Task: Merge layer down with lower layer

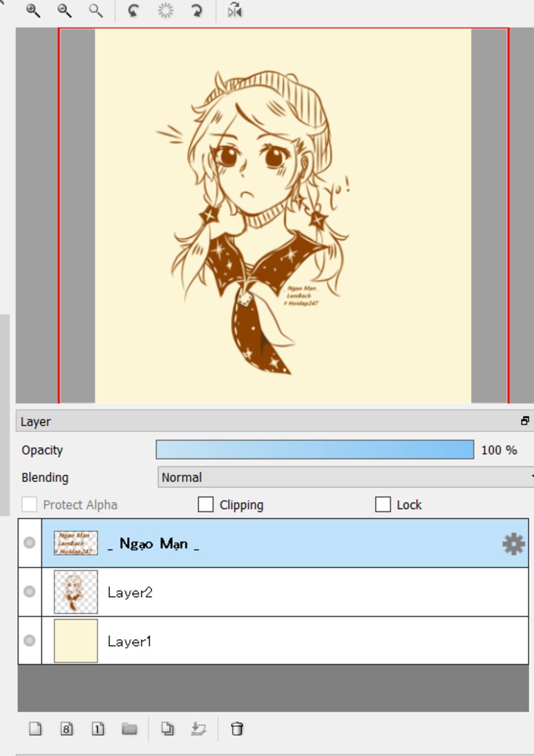Action: pyautogui.click(x=198, y=728)
